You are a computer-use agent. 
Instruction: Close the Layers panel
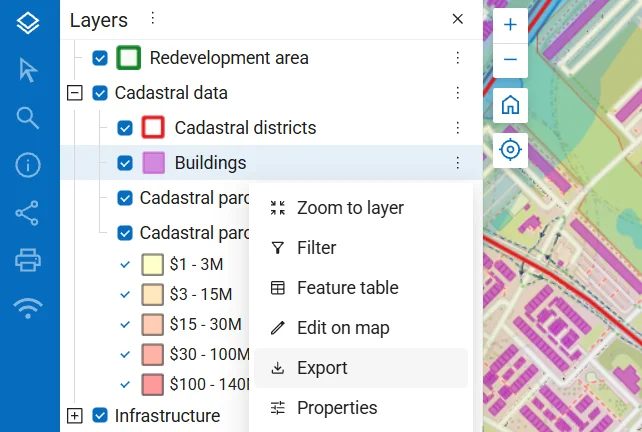[458, 19]
